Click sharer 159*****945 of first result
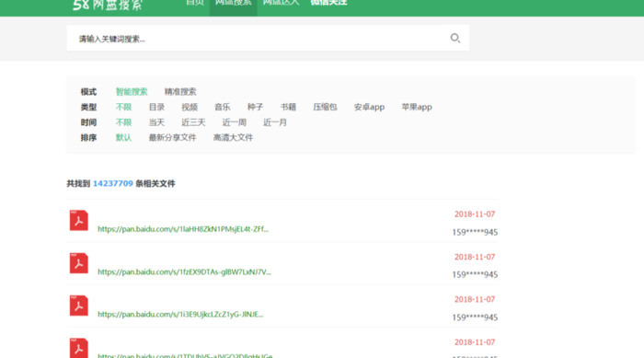Image resolution: width=644 pixels, height=358 pixels. click(x=475, y=232)
